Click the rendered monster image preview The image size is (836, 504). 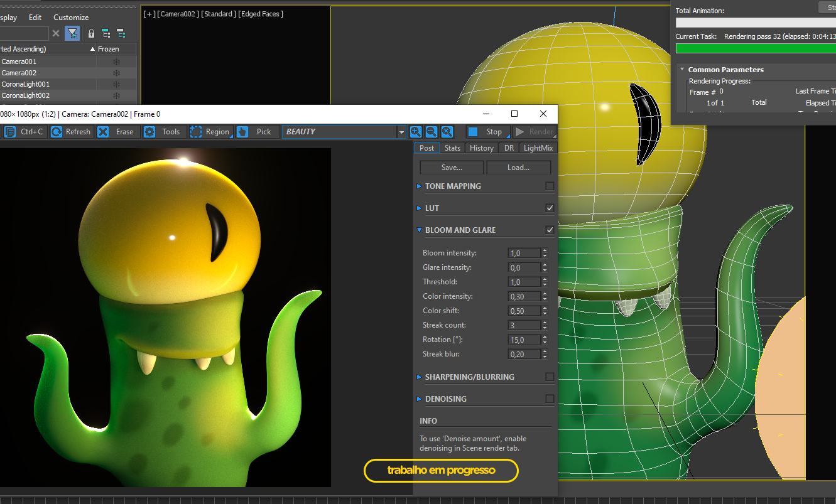pyautogui.click(x=165, y=317)
